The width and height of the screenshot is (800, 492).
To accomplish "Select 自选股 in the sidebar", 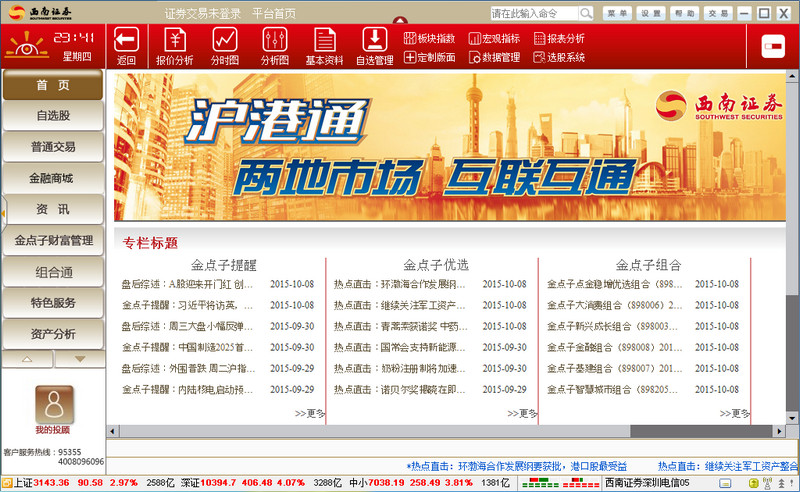I will (53, 116).
